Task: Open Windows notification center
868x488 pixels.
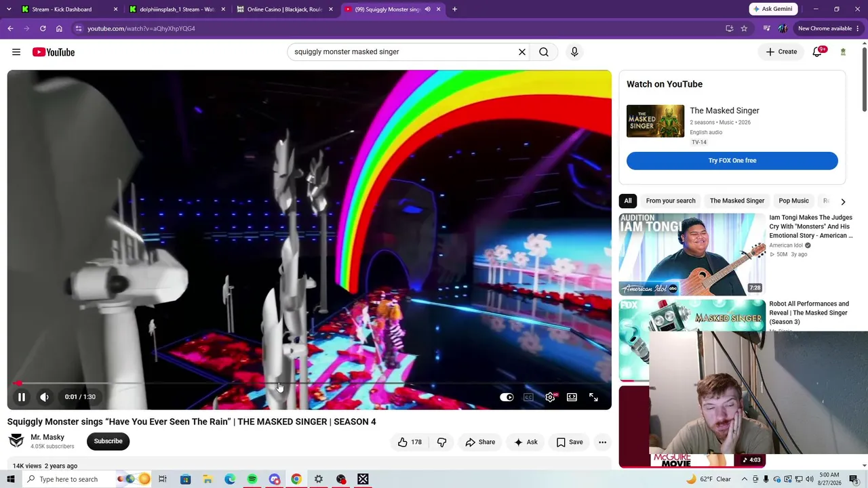Action: pyautogui.click(x=854, y=479)
